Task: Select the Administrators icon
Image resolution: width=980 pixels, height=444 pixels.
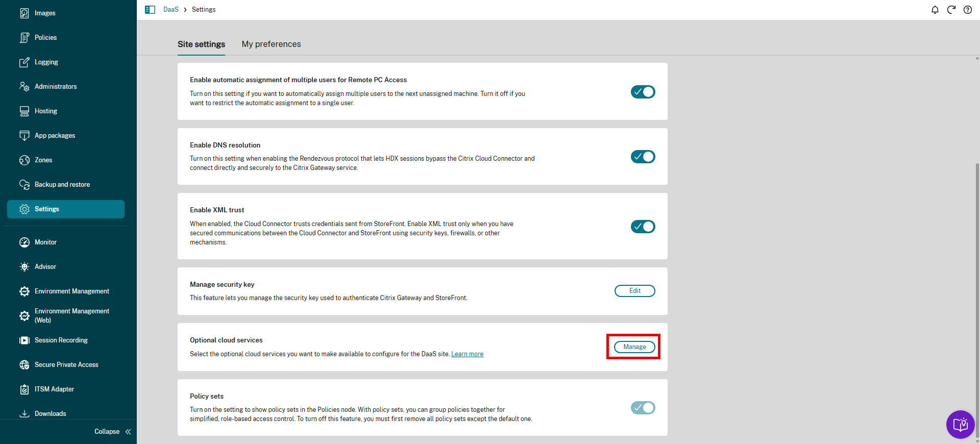Action: pyautogui.click(x=24, y=87)
